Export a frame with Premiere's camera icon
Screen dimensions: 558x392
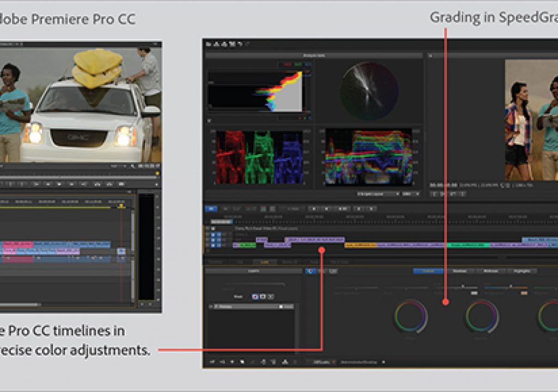coord(121,184)
